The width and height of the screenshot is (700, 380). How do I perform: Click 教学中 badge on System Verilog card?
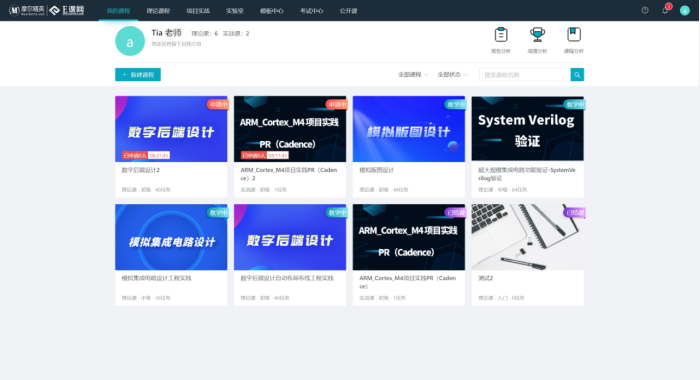tap(574, 104)
